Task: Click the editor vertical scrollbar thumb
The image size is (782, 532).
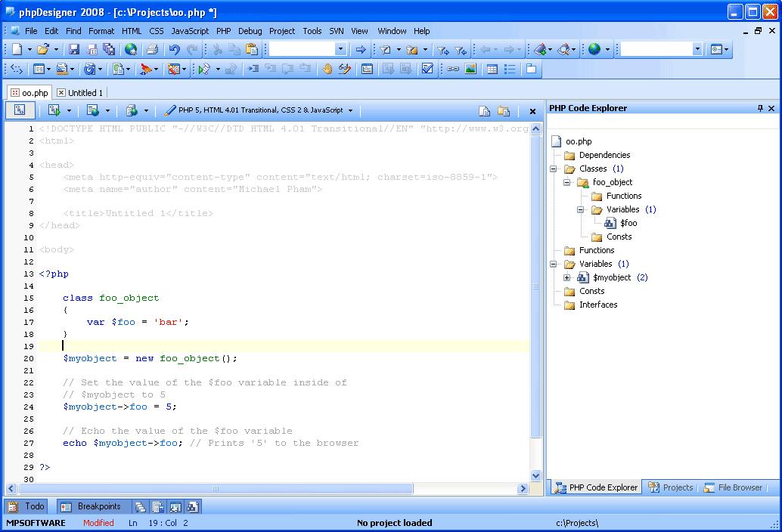Action: coord(535,286)
